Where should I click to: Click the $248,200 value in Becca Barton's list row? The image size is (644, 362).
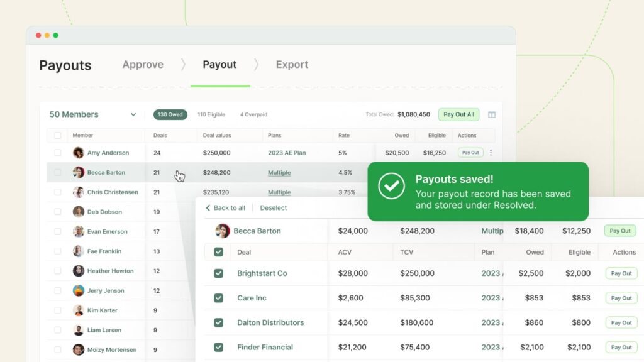pos(216,172)
